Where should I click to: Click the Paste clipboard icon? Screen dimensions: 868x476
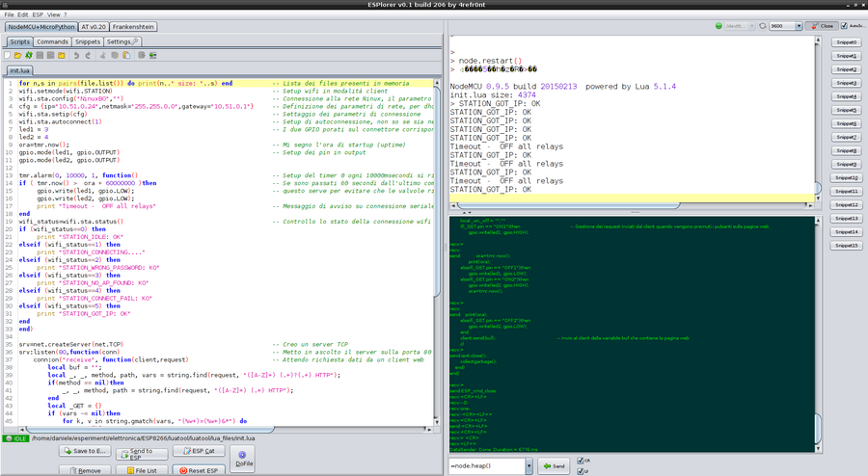tap(124, 56)
